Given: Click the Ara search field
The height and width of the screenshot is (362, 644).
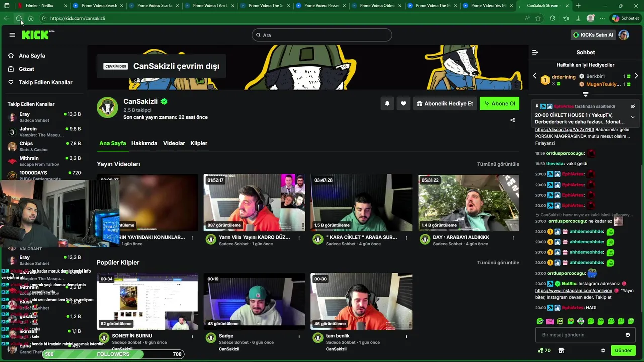Looking at the screenshot, I should pyautogui.click(x=322, y=35).
